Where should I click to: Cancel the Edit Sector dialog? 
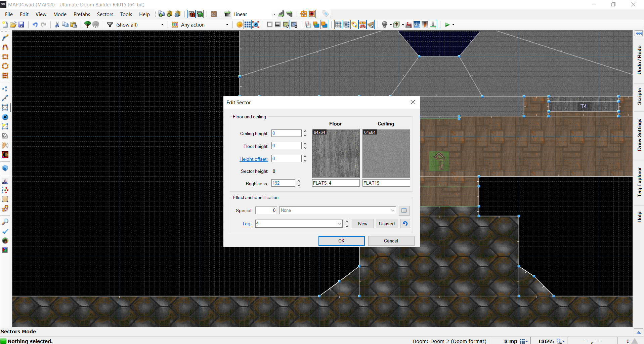pyautogui.click(x=391, y=241)
